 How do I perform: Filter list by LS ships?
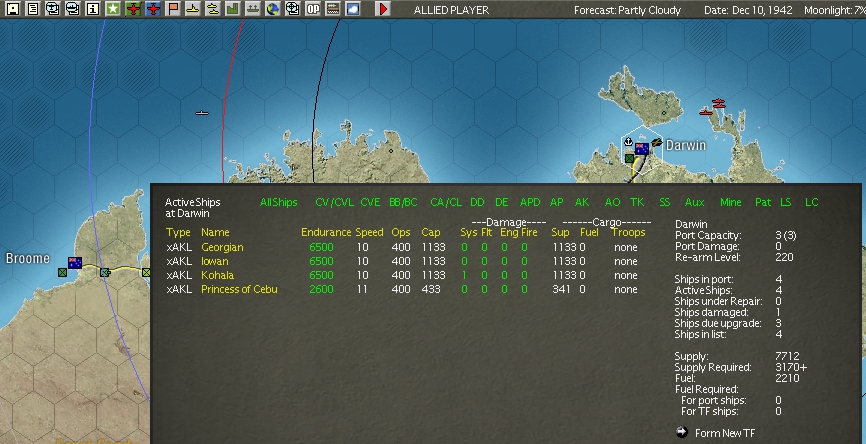point(785,203)
